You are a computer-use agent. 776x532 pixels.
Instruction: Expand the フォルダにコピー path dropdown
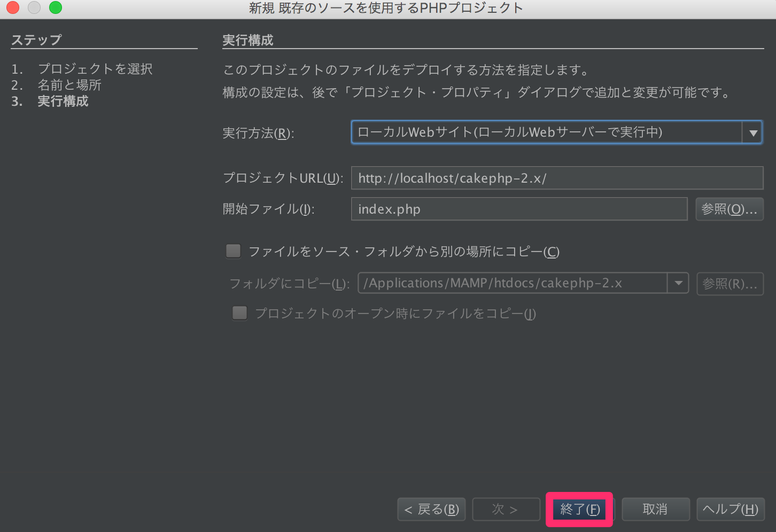click(678, 283)
